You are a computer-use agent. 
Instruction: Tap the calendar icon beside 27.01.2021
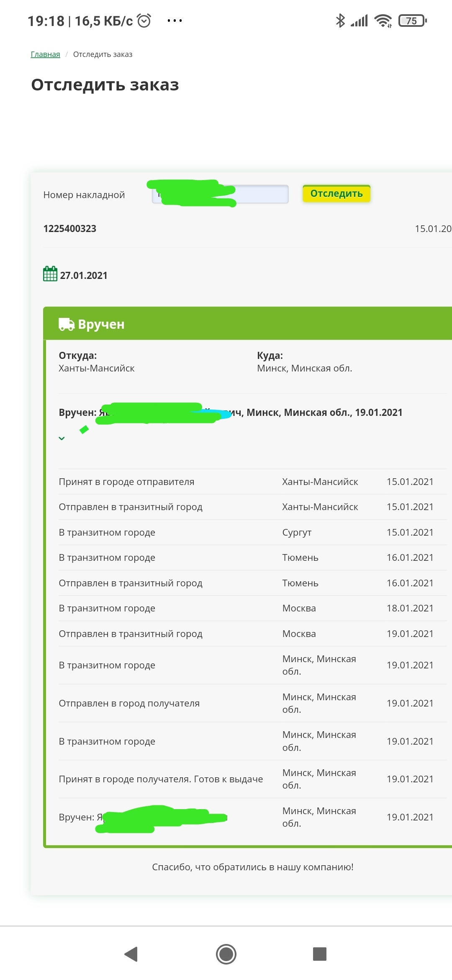[50, 274]
